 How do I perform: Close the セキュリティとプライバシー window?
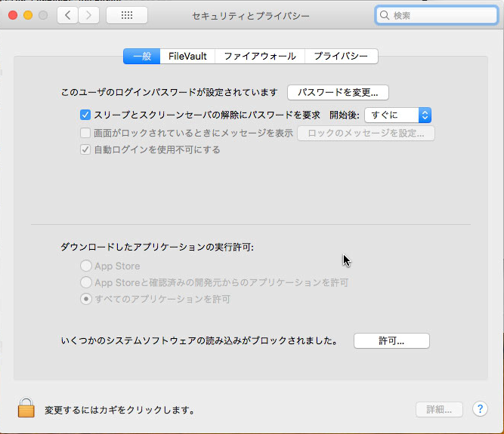click(13, 15)
